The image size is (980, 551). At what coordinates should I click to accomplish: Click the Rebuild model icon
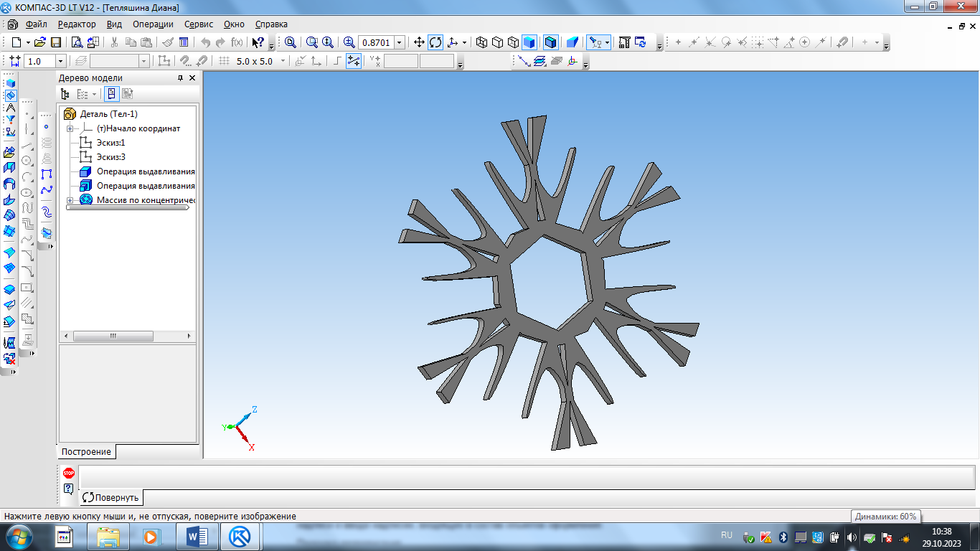point(641,42)
